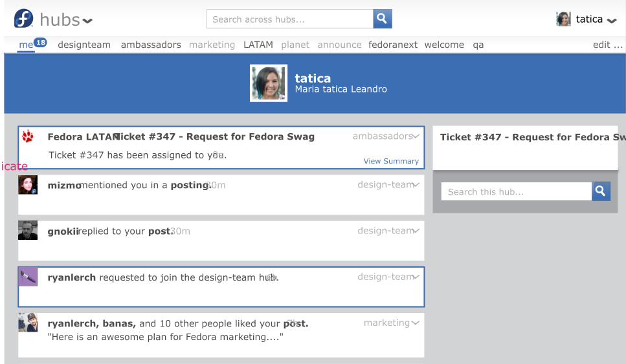
Task: Open the hubs dropdown arrow
Action: (x=87, y=21)
